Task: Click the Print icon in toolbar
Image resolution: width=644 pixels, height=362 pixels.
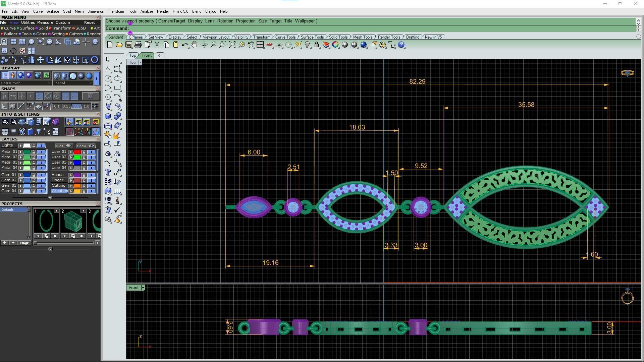Action: (x=138, y=45)
